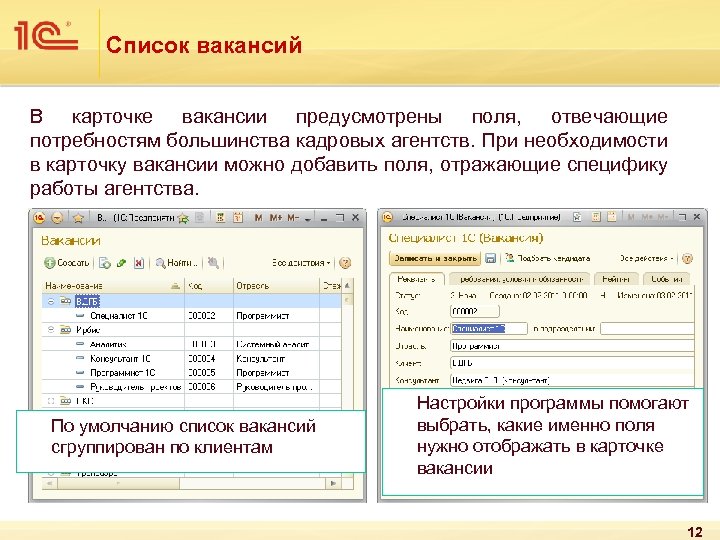
Task: Click the folder icon of the third group
Action: [x=66, y=401]
